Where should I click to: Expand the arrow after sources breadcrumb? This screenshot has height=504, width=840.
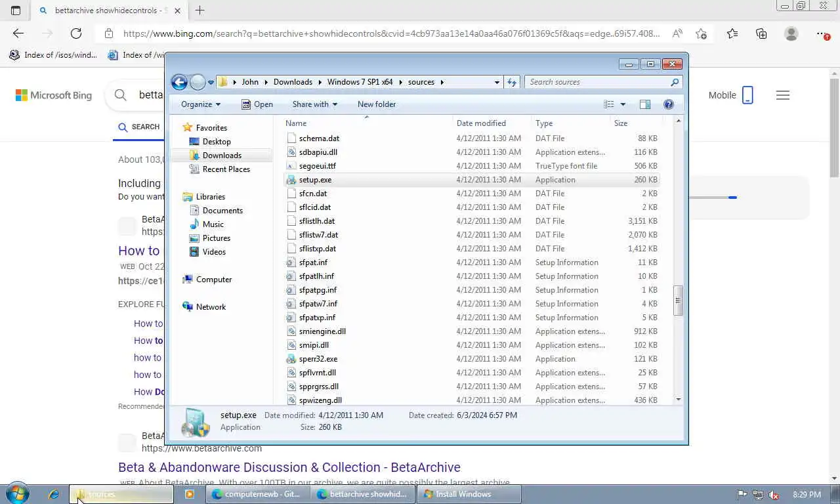(442, 82)
